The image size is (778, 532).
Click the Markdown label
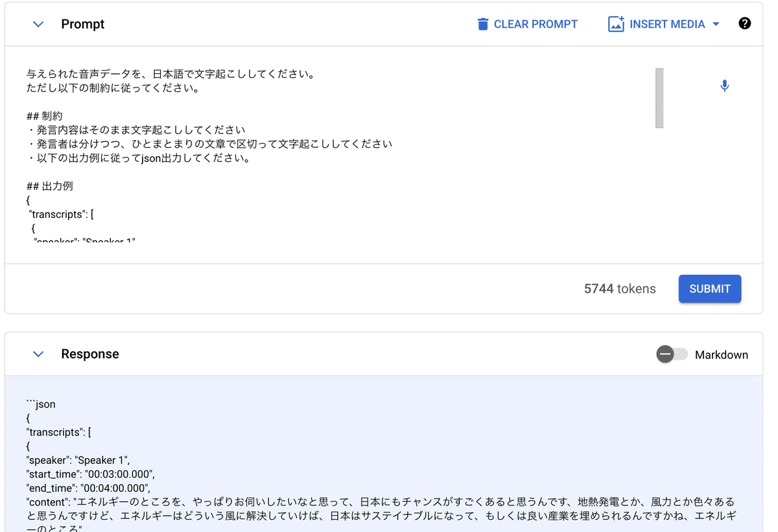pyautogui.click(x=722, y=354)
